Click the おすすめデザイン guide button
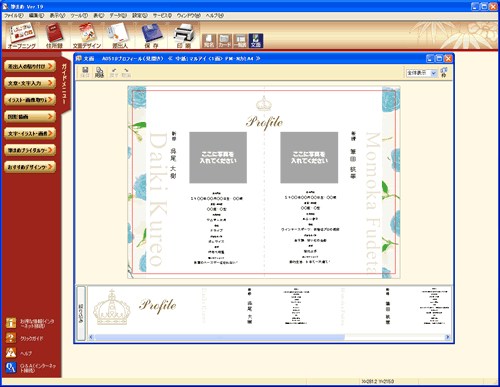Image resolution: width=500 pixels, height=387 pixels. tap(30, 167)
